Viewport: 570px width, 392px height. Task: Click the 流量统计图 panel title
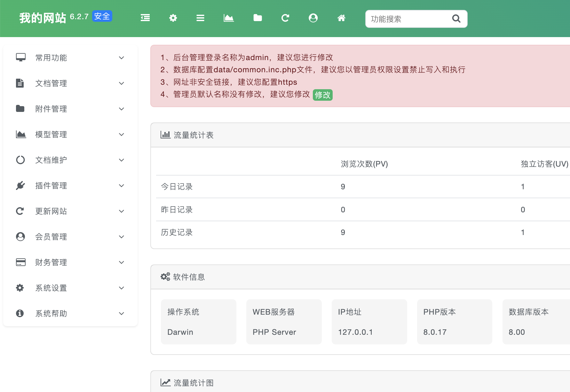tap(194, 383)
